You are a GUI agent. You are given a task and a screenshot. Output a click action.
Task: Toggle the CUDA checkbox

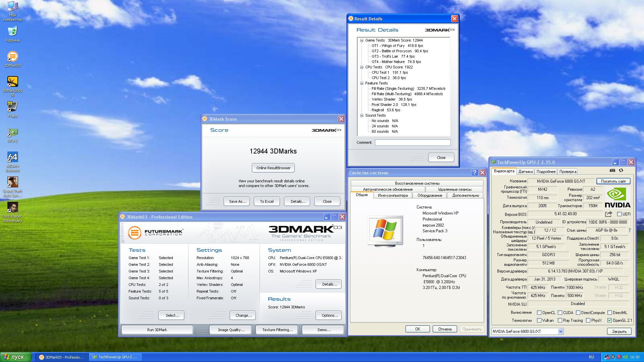coord(560,312)
